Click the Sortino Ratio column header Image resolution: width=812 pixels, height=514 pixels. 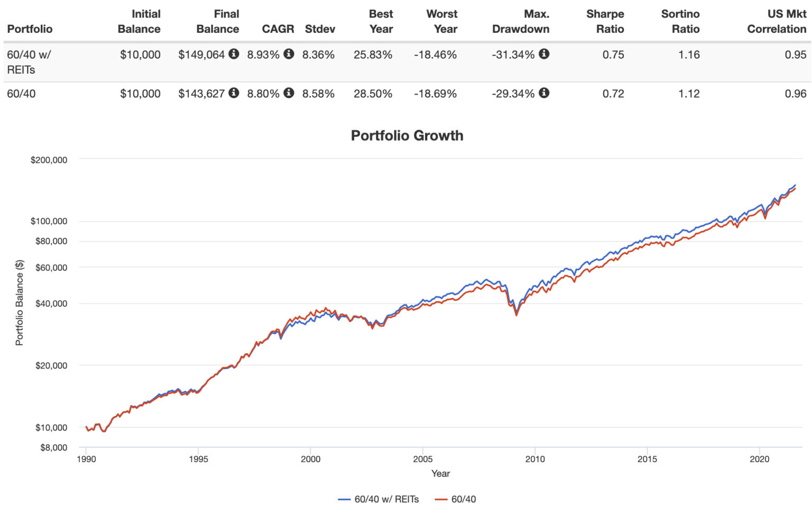point(680,22)
